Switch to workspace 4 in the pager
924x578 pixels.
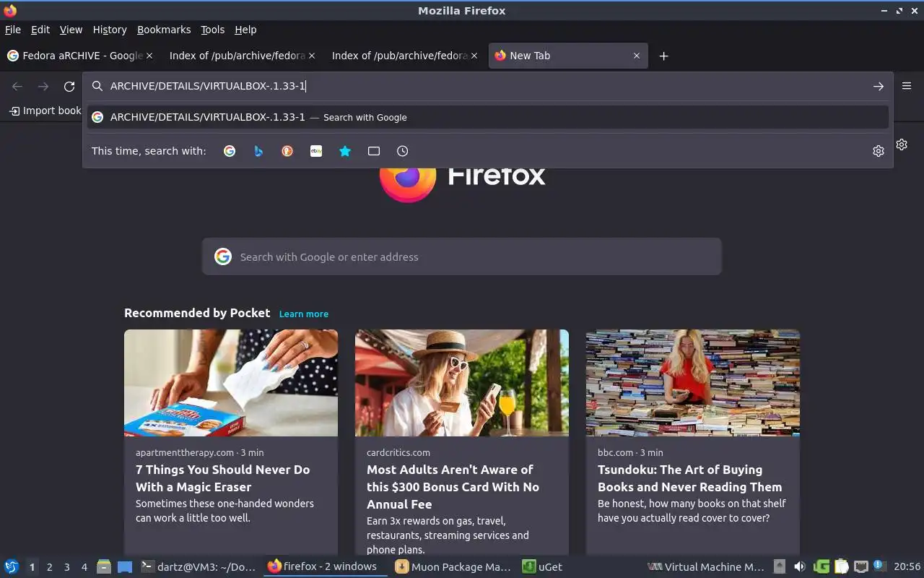pos(84,567)
